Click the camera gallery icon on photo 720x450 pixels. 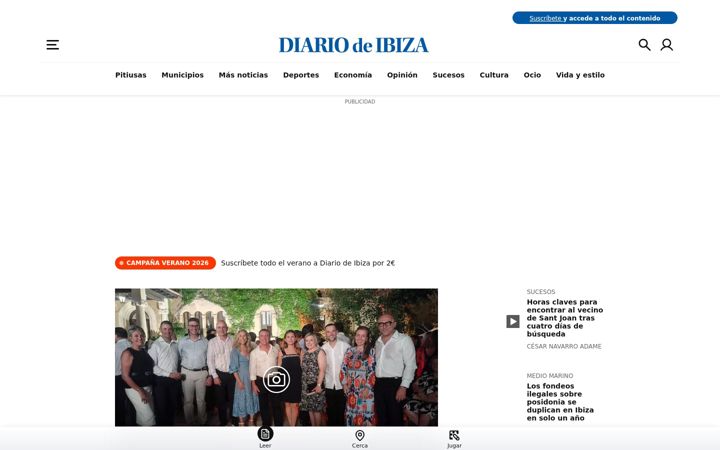coord(276,379)
